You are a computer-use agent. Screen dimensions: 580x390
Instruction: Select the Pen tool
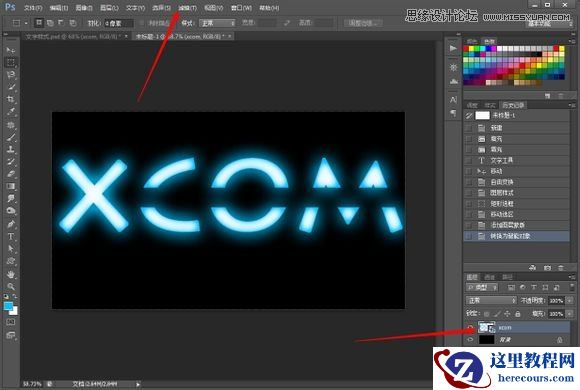pyautogui.click(x=11, y=224)
